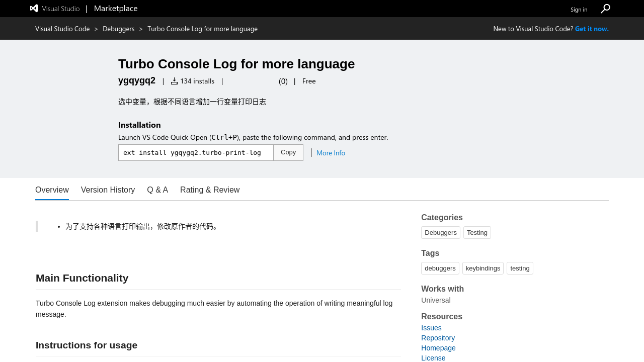Copy the install command
Image resolution: width=644 pixels, height=362 pixels.
click(288, 152)
